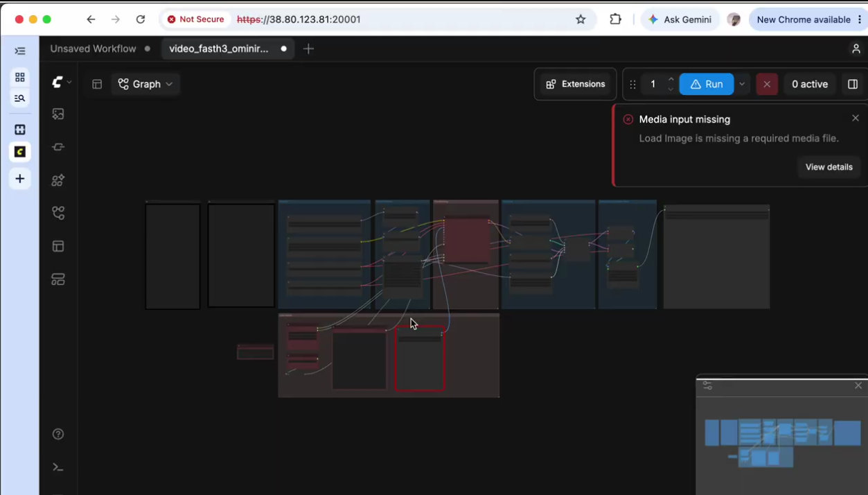This screenshot has height=495, width=868.
Task: Grab the actionbar drag handle
Action: click(x=632, y=84)
